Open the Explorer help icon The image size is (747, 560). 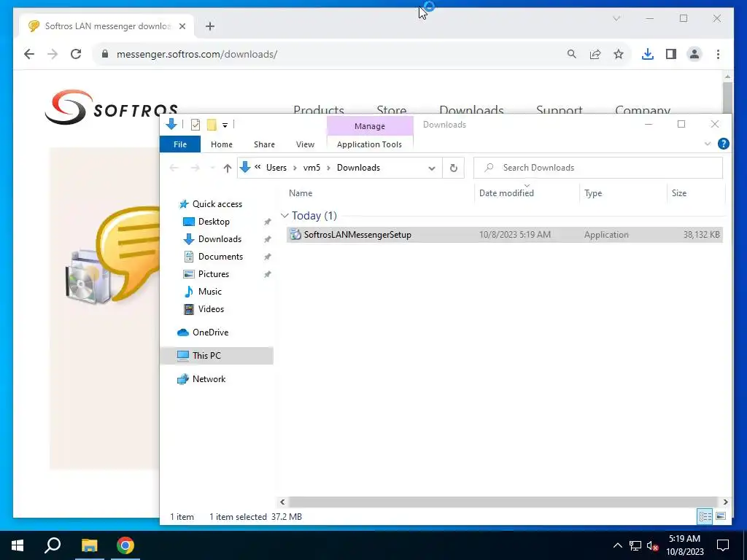pos(723,144)
